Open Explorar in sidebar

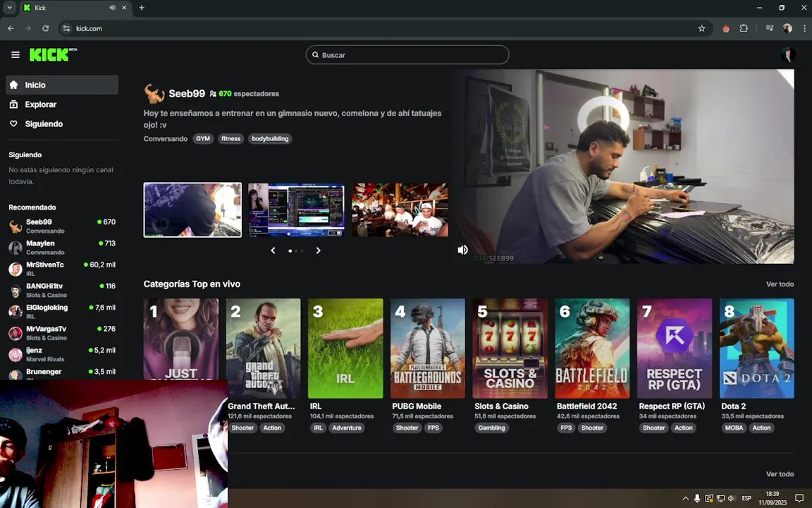(62, 104)
